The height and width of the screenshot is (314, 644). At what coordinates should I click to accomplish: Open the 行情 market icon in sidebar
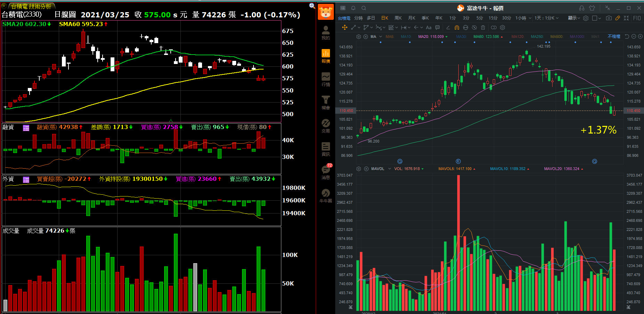pyautogui.click(x=325, y=79)
